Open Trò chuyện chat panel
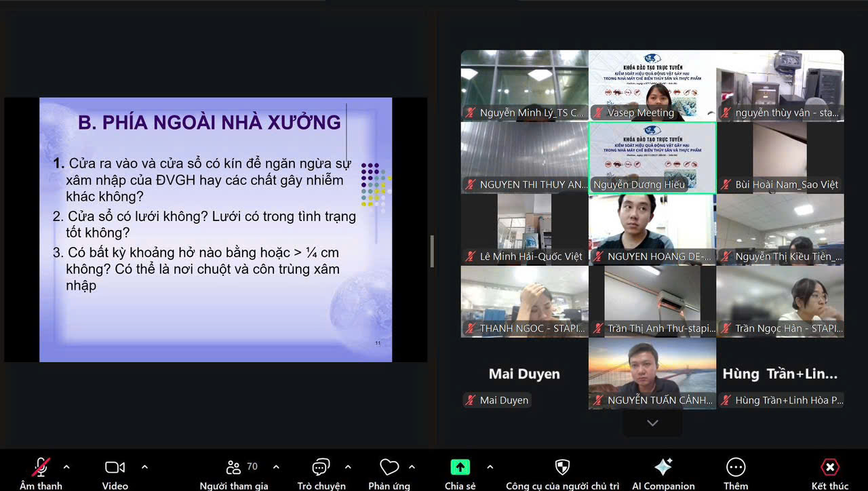This screenshot has width=868, height=491. coord(321,467)
